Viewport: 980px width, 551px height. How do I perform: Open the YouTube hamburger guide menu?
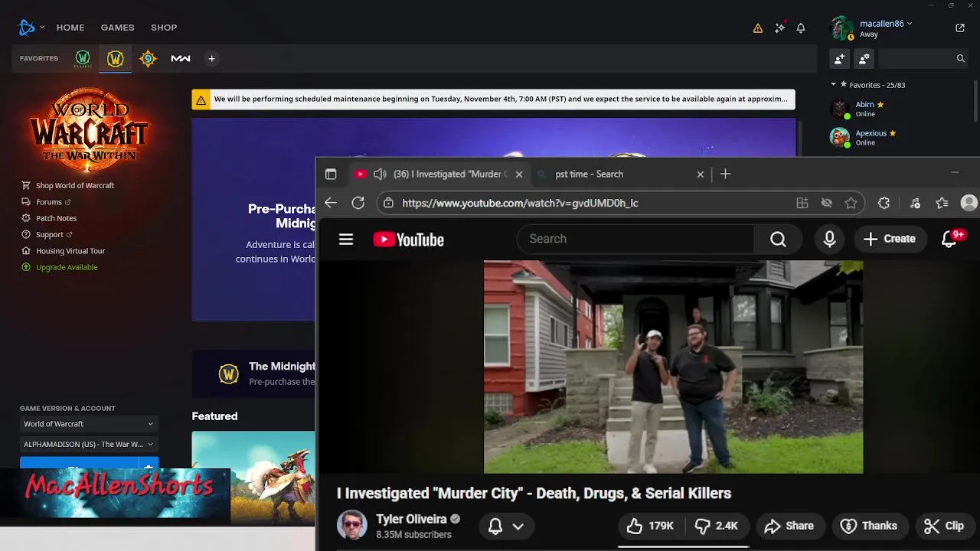pyautogui.click(x=346, y=240)
